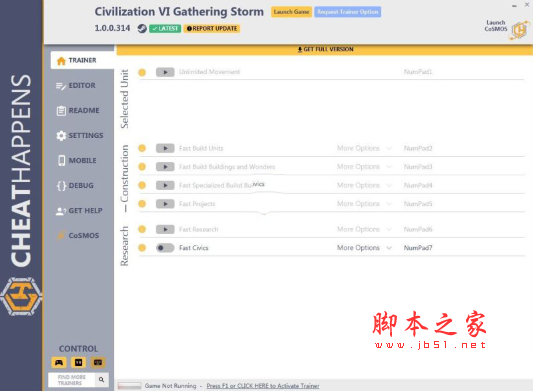The image size is (533, 391).
Task: Click the NumPad1 hotkey for Unlimited Movement
Action: [418, 72]
